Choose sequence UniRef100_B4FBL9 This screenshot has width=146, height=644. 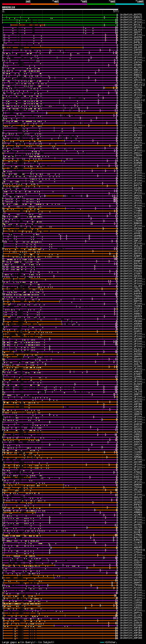coord(131,42)
